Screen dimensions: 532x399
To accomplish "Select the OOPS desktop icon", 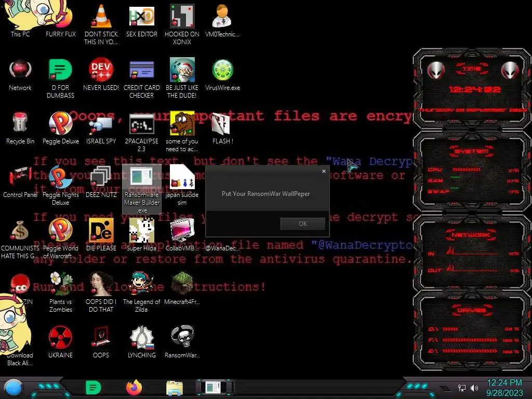I will coord(101,342).
